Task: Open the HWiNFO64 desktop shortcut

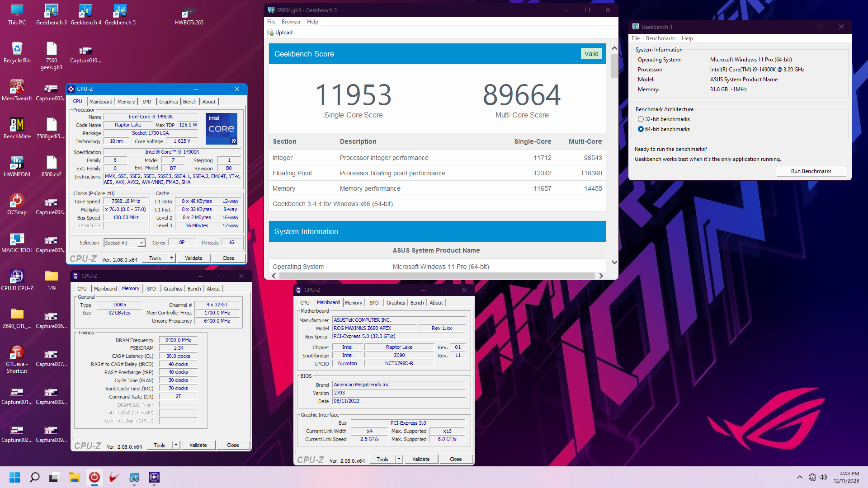Action: [17, 166]
